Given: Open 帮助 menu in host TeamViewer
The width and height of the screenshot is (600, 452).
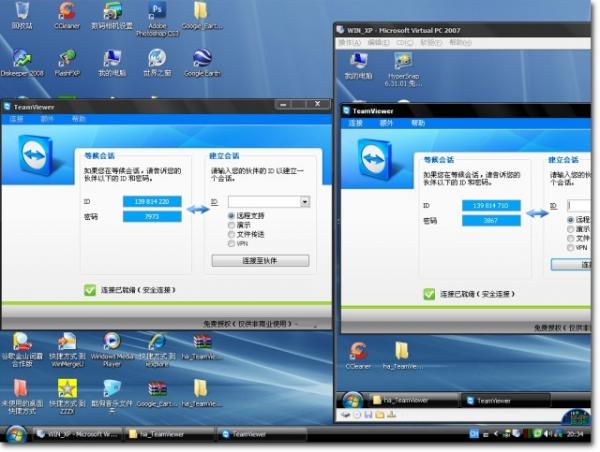Looking at the screenshot, I should pos(78,119).
